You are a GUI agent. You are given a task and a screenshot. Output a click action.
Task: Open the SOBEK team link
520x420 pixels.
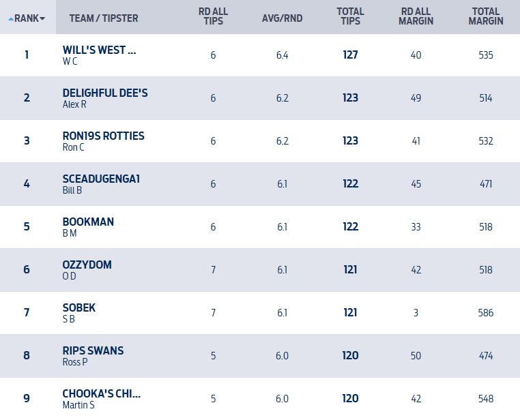(79, 307)
